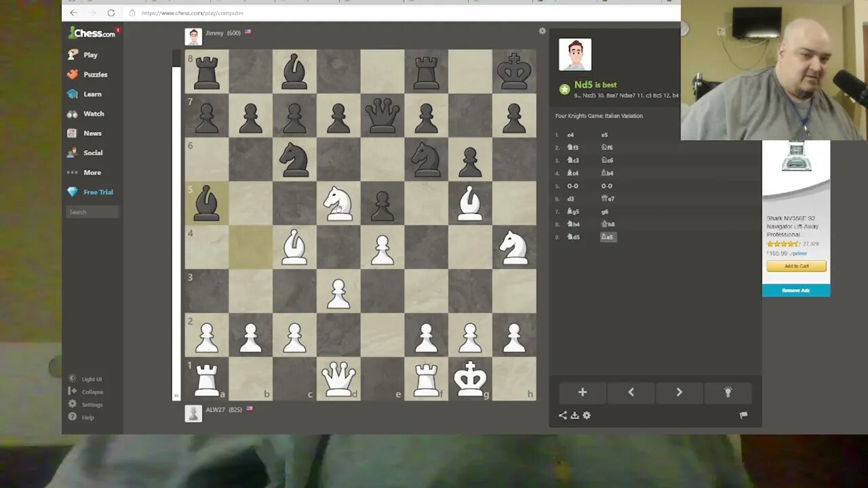Image resolution: width=868 pixels, height=488 pixels.
Task: Click Add to Cart in the ad
Action: [x=796, y=266]
